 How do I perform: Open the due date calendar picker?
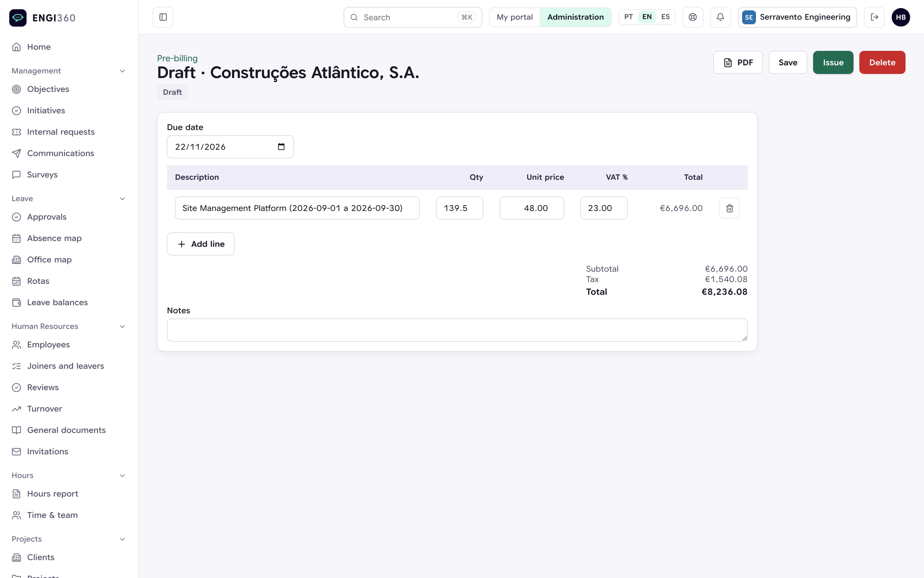click(x=282, y=147)
